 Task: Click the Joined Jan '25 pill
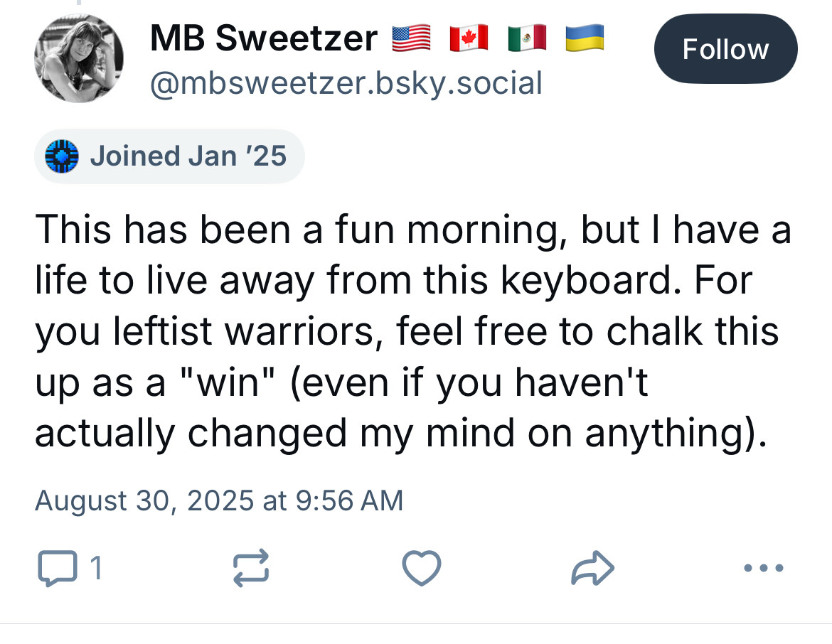pos(169,156)
